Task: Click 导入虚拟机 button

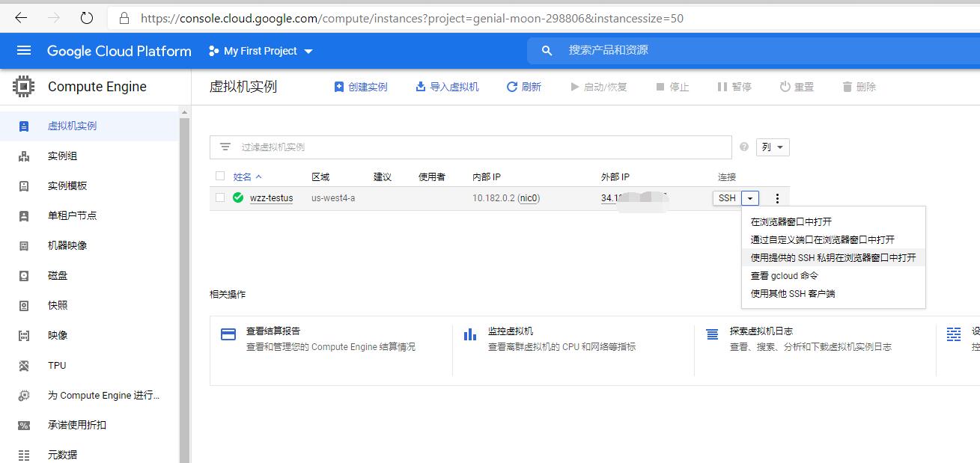Action: point(447,87)
